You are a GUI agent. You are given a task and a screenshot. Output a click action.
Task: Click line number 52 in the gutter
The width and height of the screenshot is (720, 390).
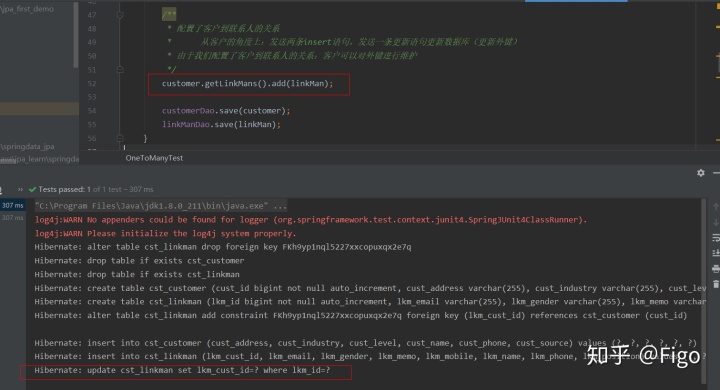(x=92, y=84)
